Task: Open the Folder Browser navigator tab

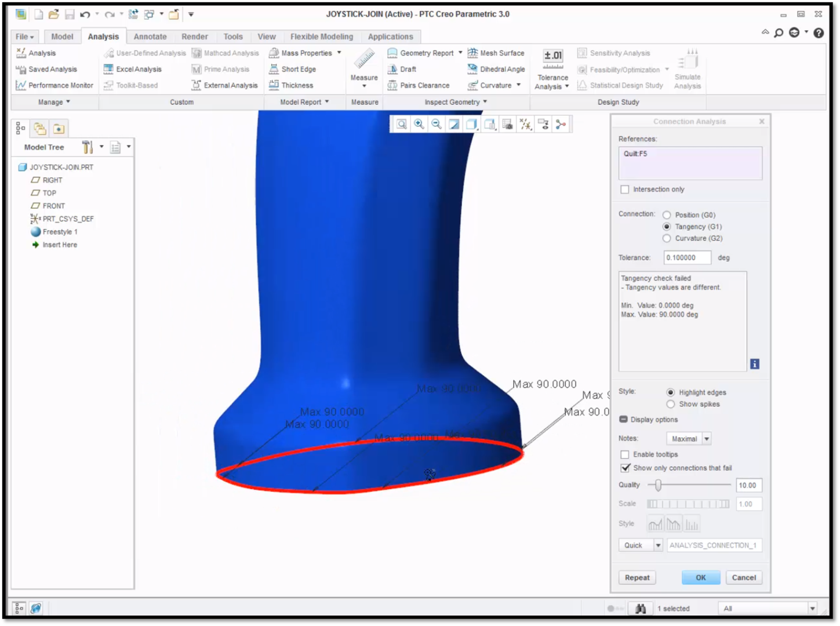Action: point(40,128)
